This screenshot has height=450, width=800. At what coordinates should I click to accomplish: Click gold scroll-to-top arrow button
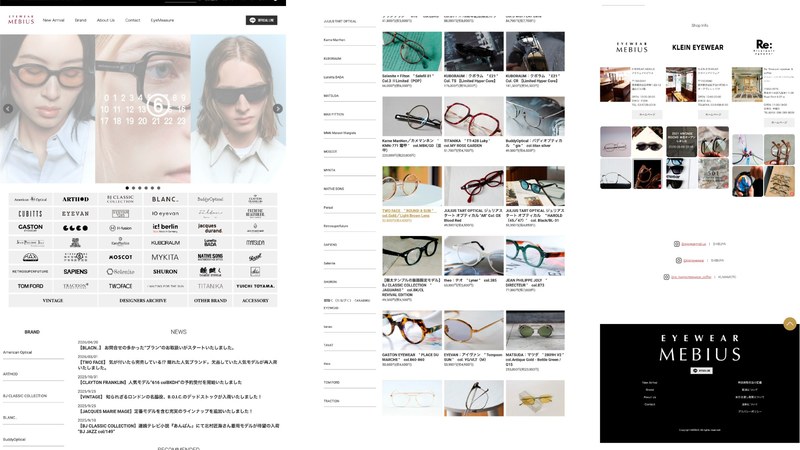tap(790, 323)
